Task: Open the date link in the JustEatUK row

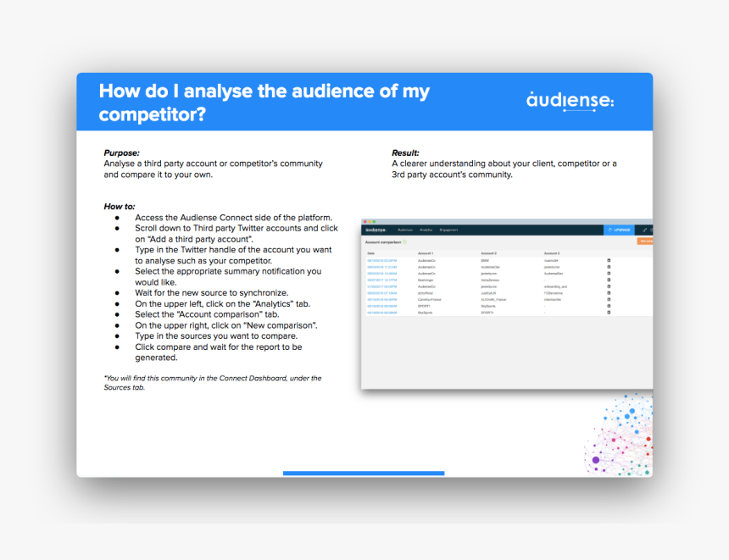Action: 381,293
